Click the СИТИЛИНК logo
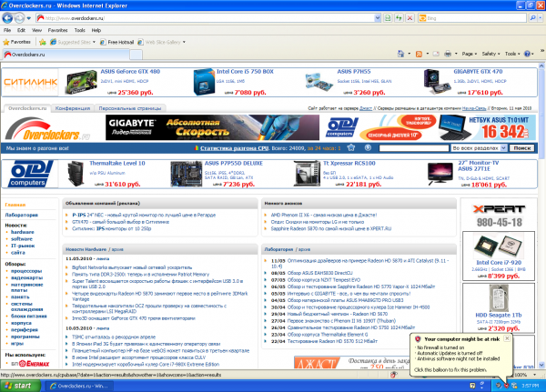546x392 pixels. [30, 82]
